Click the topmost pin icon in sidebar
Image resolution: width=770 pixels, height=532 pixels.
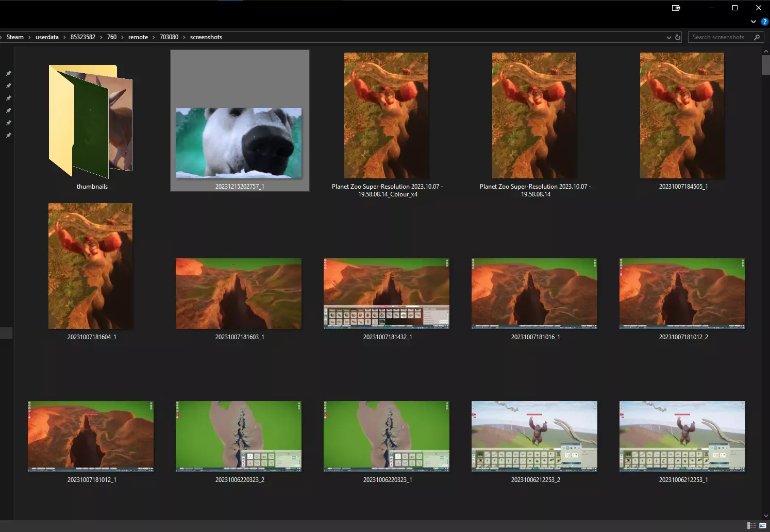tap(8, 73)
